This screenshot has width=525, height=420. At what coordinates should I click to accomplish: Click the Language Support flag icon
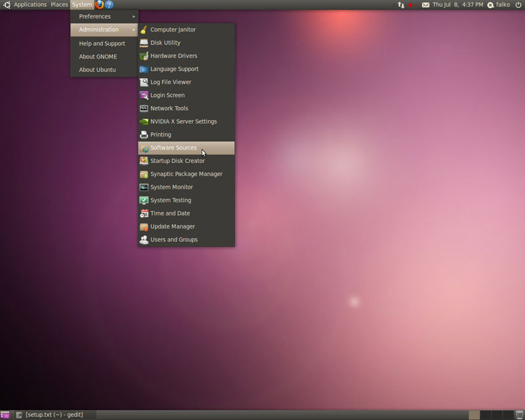144,69
